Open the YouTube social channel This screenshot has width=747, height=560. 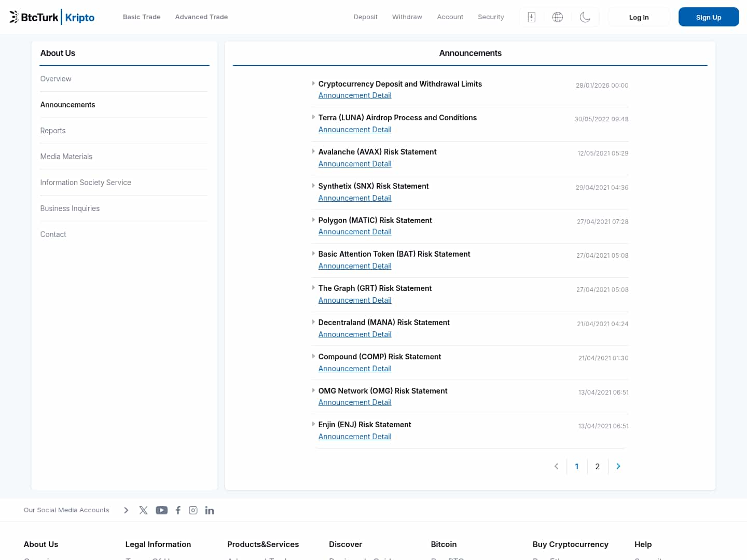[162, 510]
